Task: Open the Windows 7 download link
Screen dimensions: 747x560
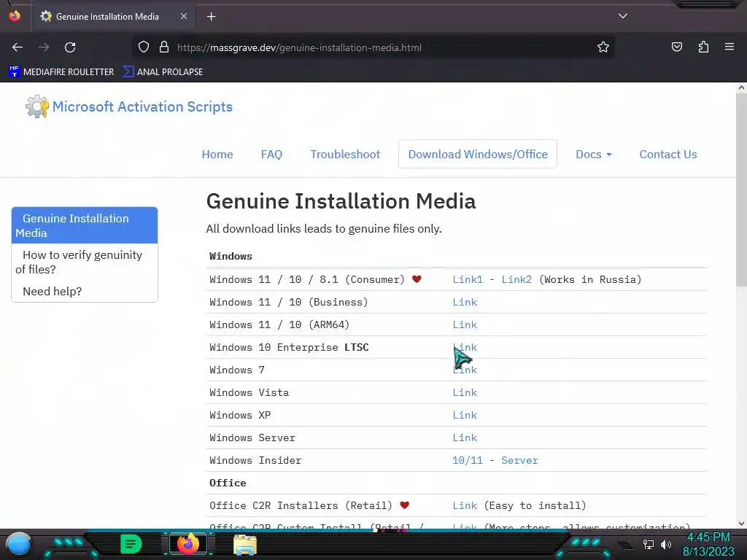Action: (465, 370)
